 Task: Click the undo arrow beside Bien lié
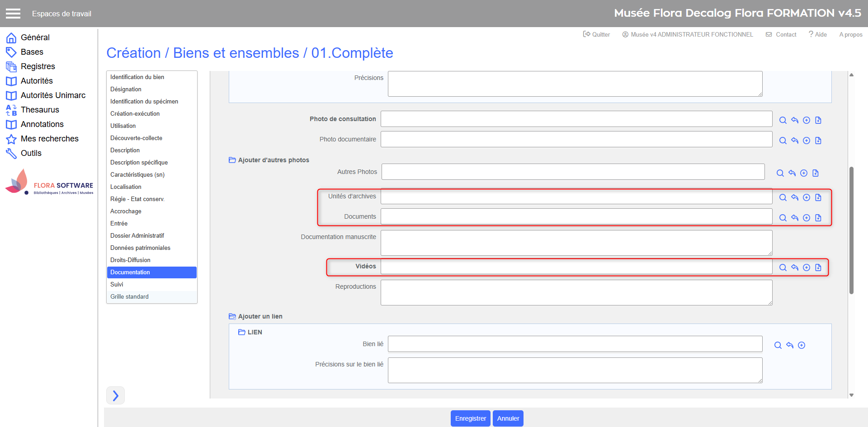[789, 345]
